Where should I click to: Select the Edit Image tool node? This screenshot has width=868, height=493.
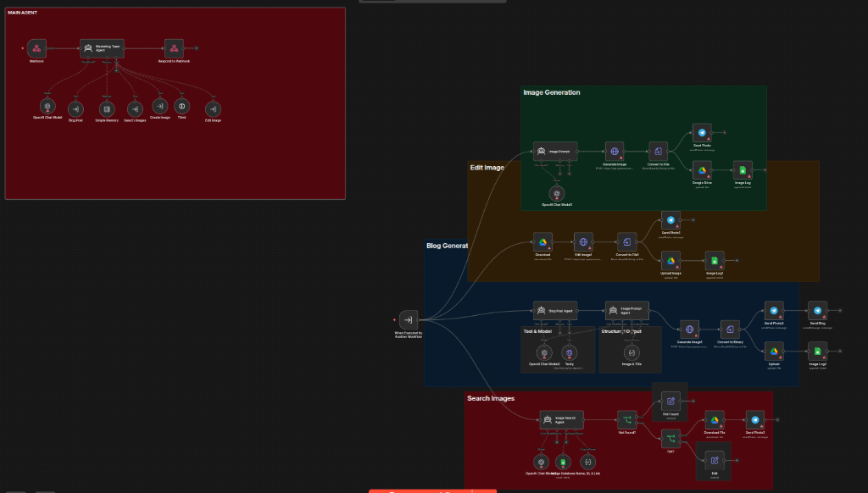(x=213, y=109)
